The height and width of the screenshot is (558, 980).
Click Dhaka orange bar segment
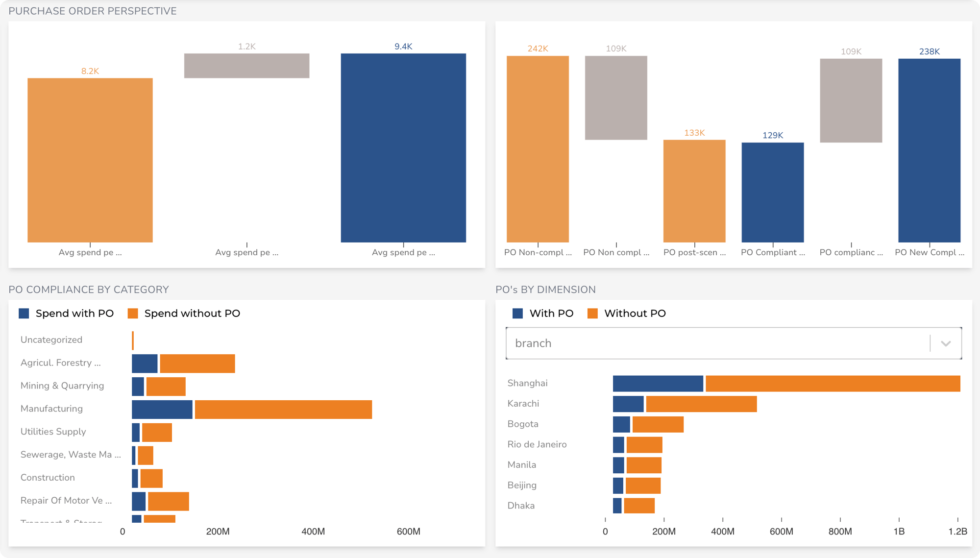pyautogui.click(x=639, y=506)
